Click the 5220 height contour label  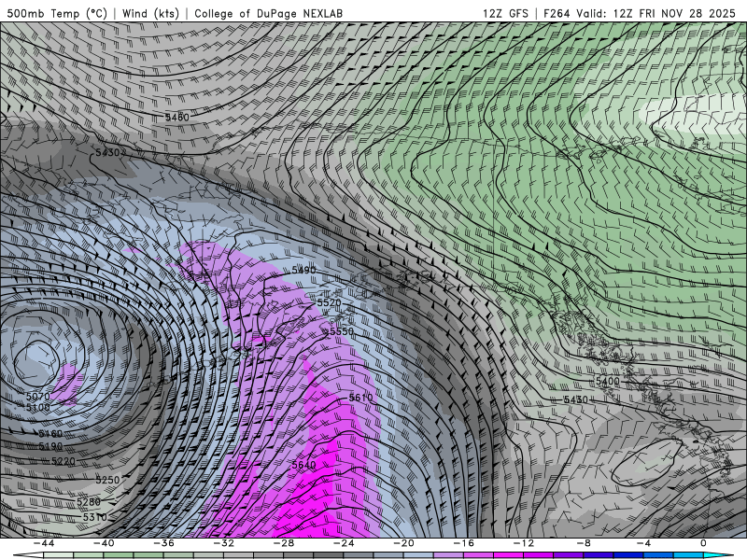coord(63,461)
